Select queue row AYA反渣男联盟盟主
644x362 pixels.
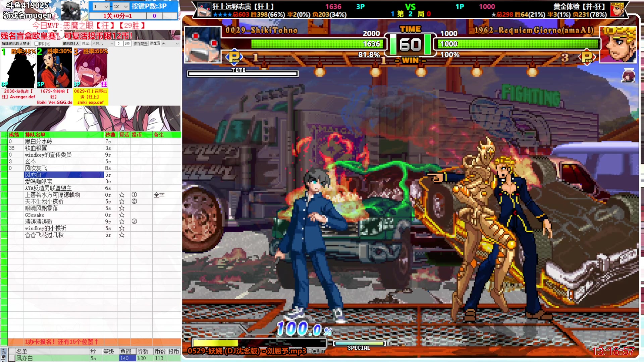point(64,188)
